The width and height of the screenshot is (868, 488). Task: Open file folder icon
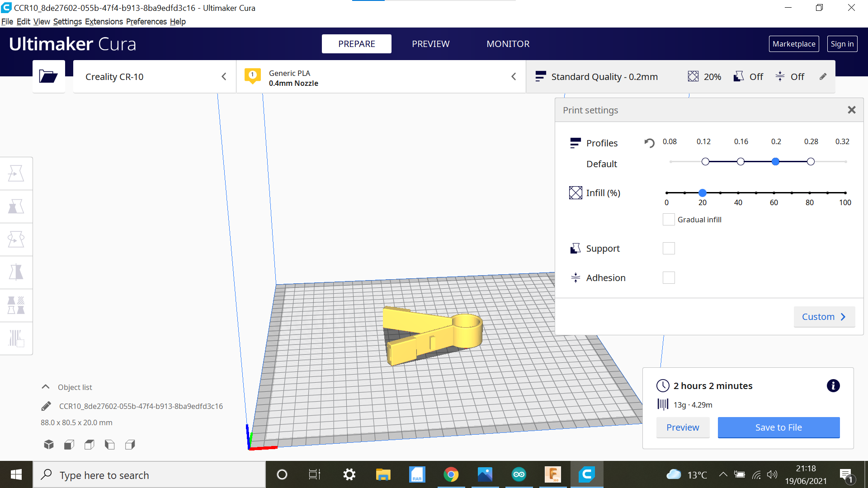coord(48,76)
